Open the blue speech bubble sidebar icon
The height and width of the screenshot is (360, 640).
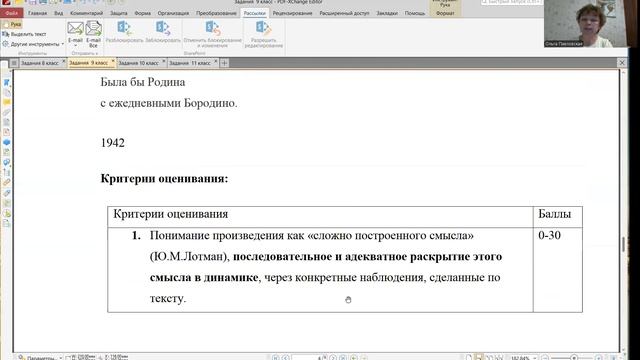tap(7, 142)
